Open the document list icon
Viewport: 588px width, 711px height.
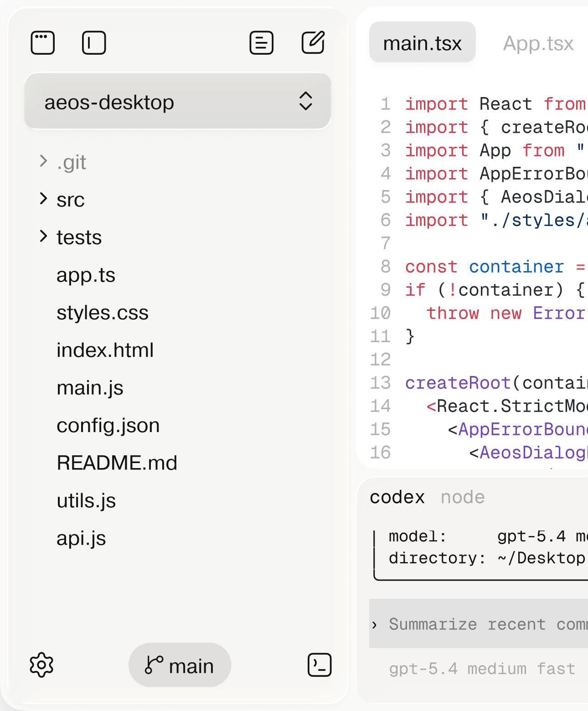click(x=262, y=43)
